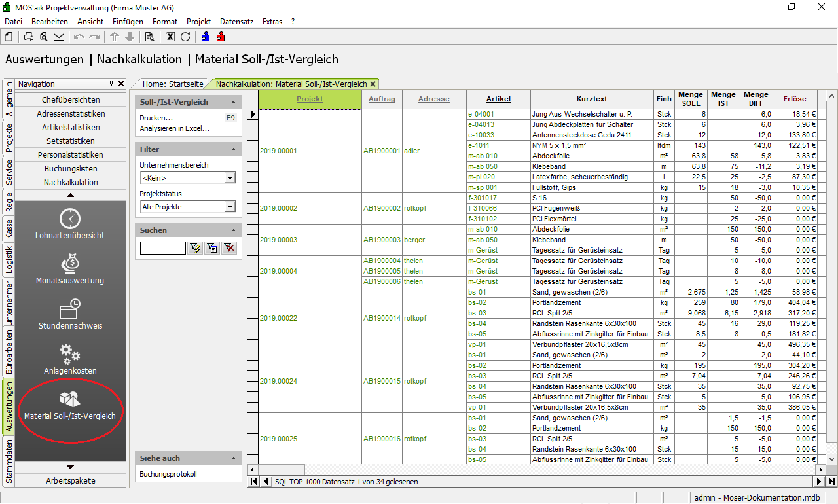Screen dimensions: 838x504
Task: Click into the Suchen text field
Action: 162,247
